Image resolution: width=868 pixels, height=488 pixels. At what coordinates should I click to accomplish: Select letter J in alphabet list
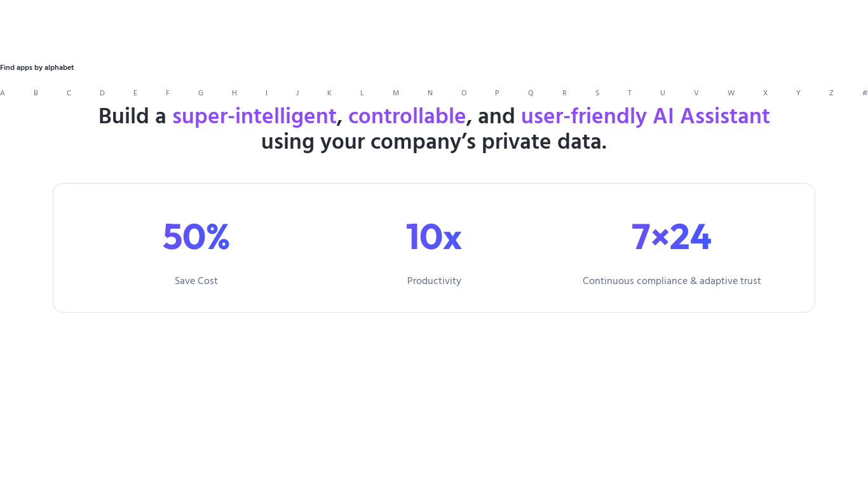pos(297,93)
